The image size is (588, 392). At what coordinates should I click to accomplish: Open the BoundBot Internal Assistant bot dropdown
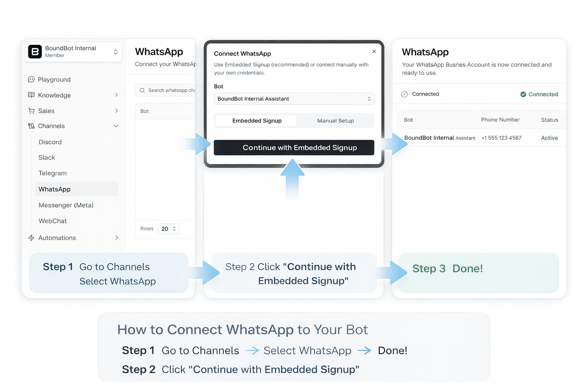pyautogui.click(x=294, y=99)
